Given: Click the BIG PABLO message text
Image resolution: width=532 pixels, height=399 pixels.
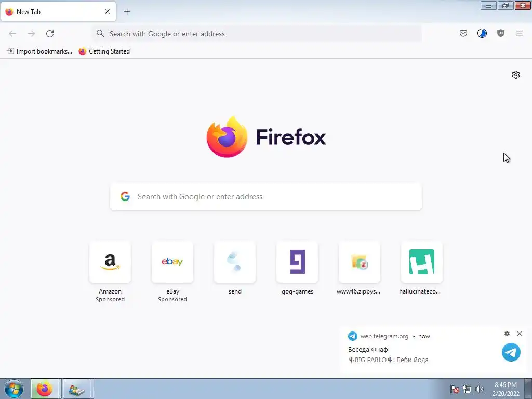Looking at the screenshot, I should [x=388, y=360].
